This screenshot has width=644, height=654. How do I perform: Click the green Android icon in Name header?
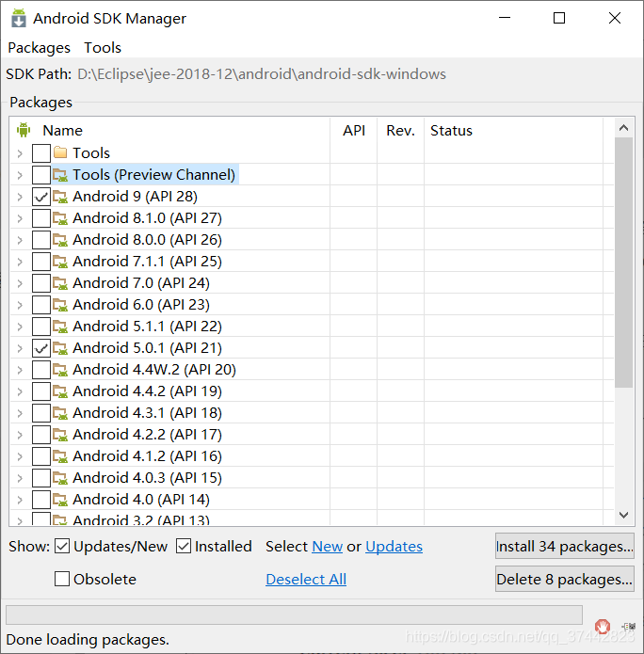click(24, 130)
